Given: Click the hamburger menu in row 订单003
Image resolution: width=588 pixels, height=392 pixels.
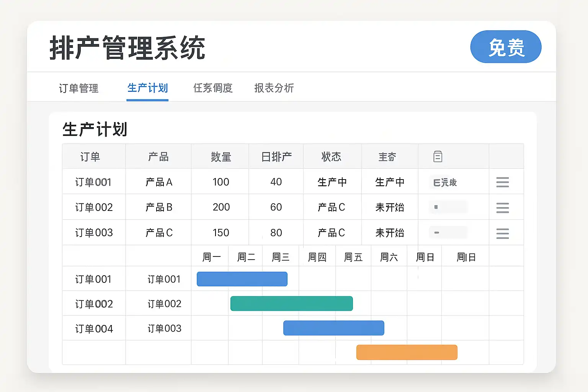Looking at the screenshot, I should [x=502, y=233].
